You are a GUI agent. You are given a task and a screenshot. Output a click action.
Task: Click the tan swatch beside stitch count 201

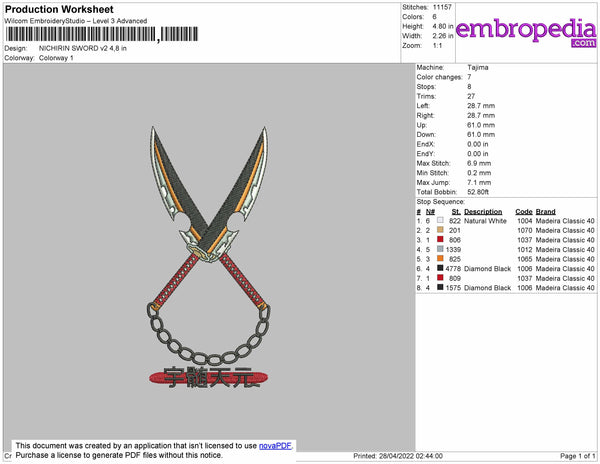click(440, 230)
